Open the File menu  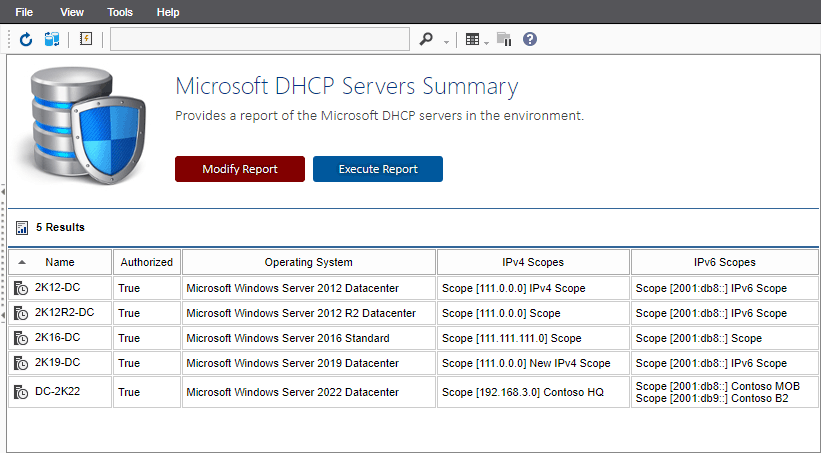click(24, 12)
